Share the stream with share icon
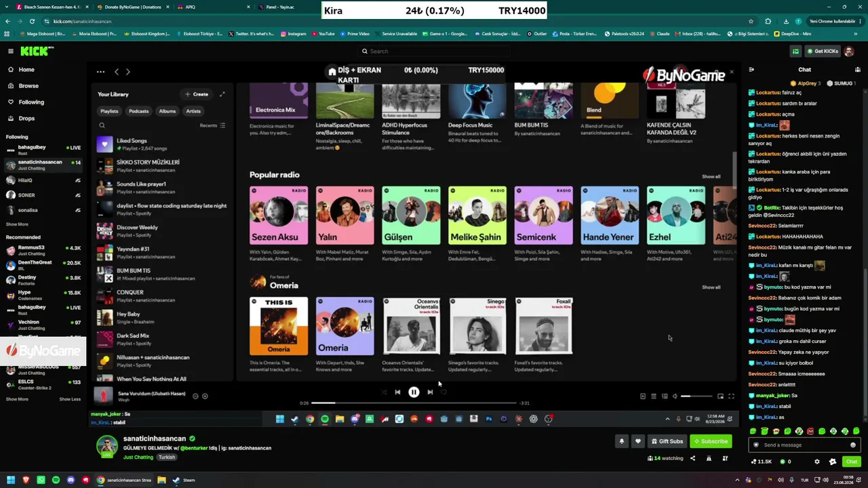This screenshot has width=868, height=488. tap(692, 459)
